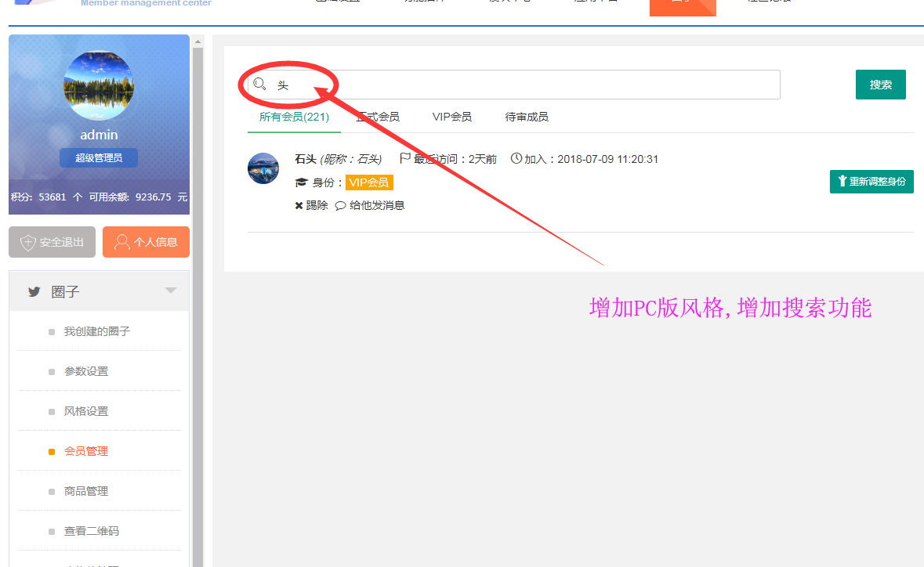Screen dimensions: 924x567
Task: Collapse the 圈子 menu arrow
Action: (x=171, y=291)
